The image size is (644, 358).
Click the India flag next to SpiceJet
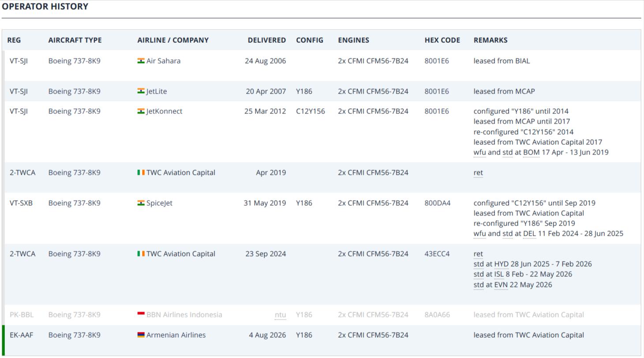click(x=141, y=203)
